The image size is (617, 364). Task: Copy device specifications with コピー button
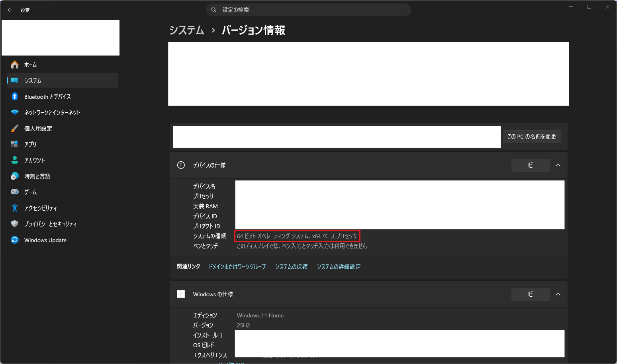click(530, 165)
